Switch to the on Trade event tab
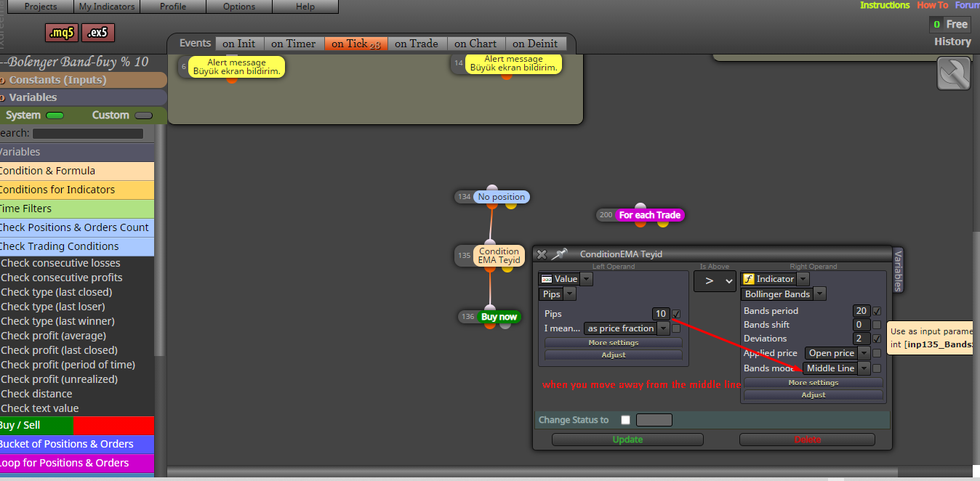Screen dimensions: 980x481 [417, 44]
